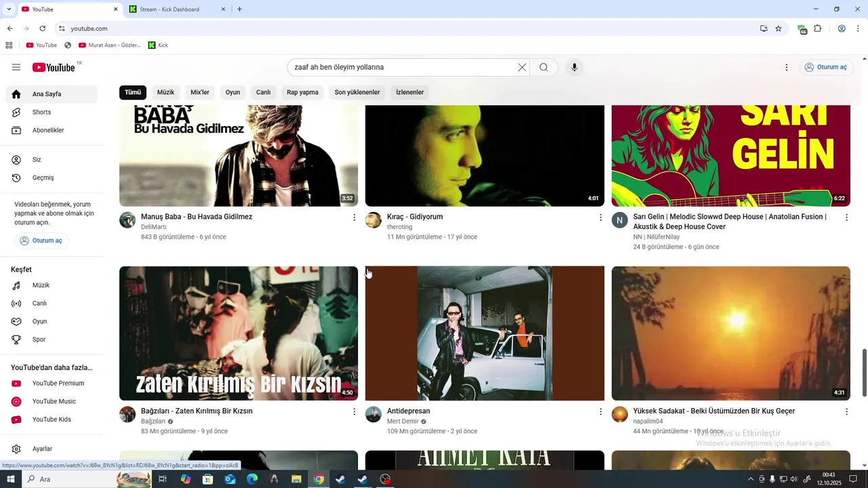Reload the page with the browser refresh icon

point(42,28)
